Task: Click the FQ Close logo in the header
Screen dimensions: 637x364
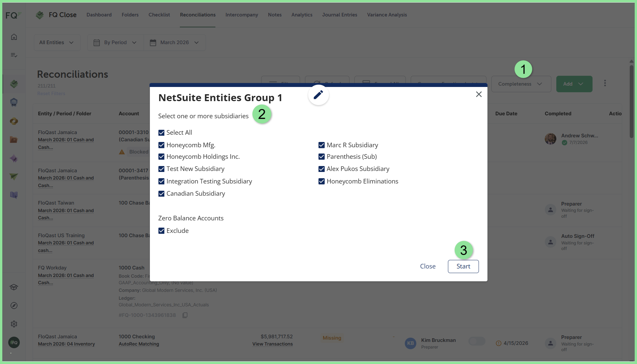Action: coord(56,15)
